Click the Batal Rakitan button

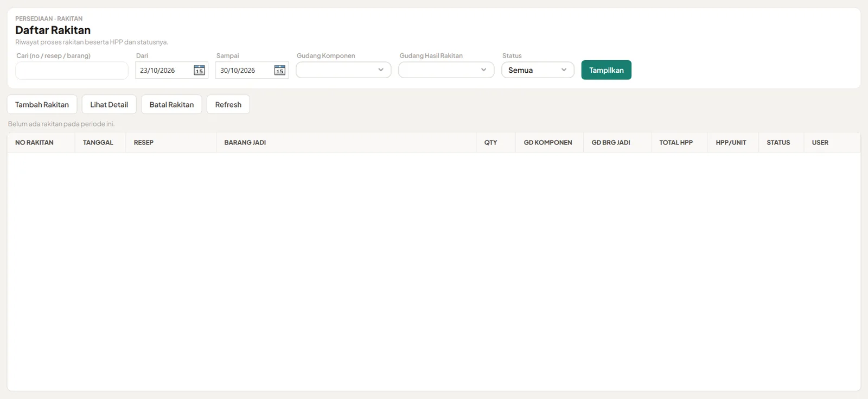(171, 104)
